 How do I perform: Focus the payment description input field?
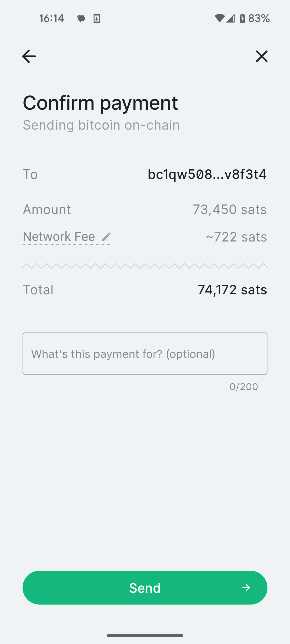[x=145, y=354]
